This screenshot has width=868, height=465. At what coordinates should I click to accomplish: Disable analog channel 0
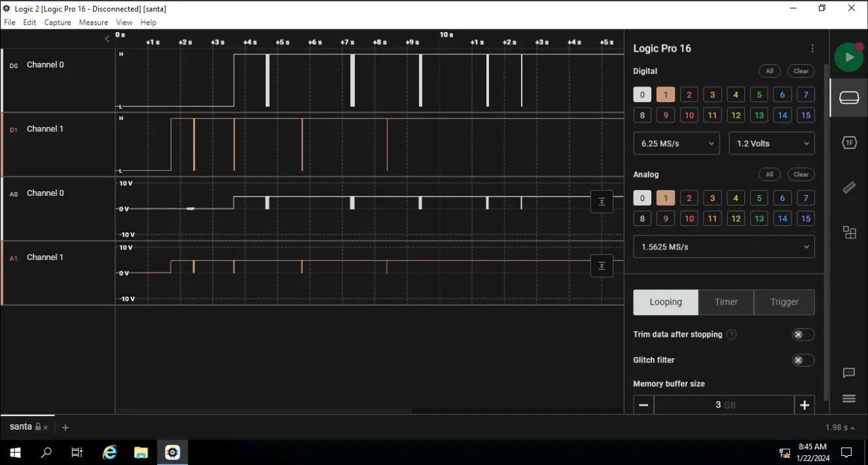pos(642,198)
